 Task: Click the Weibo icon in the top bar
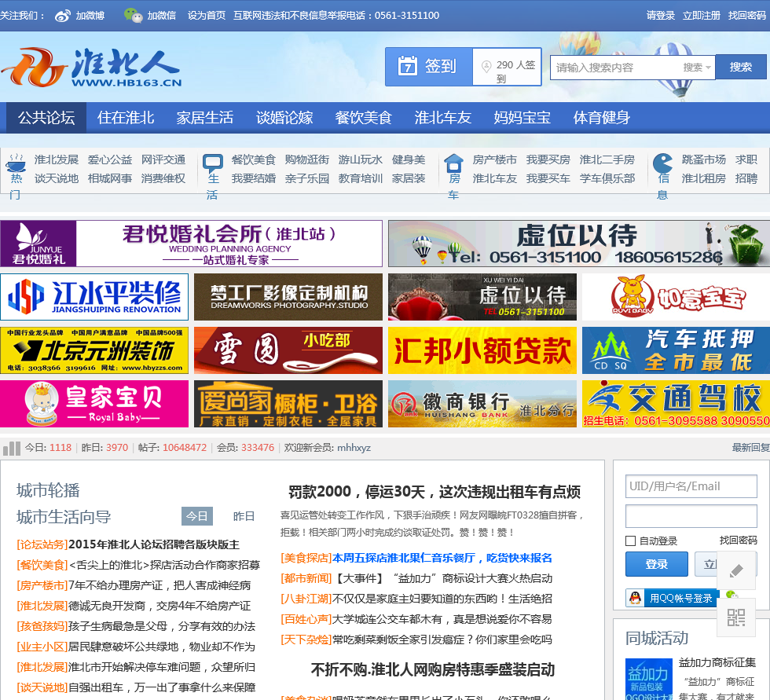[63, 16]
